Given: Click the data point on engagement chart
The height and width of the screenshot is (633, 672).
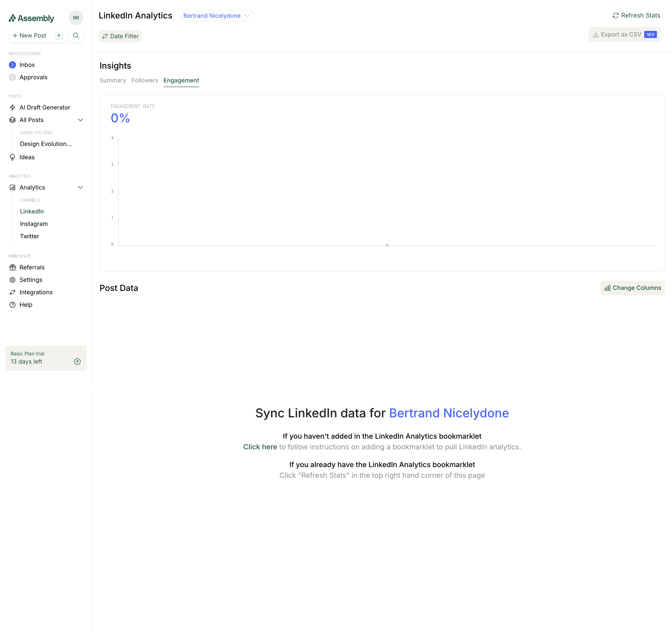Looking at the screenshot, I should click(387, 245).
